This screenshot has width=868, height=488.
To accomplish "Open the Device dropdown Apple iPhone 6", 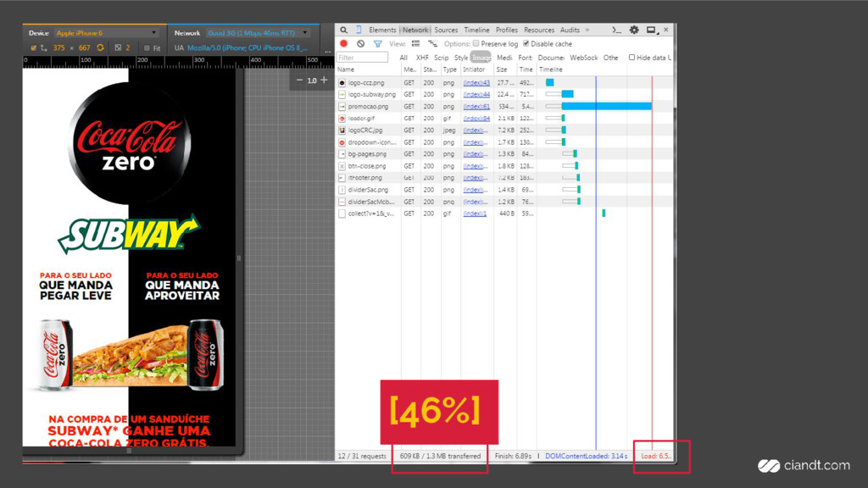I will [x=106, y=33].
